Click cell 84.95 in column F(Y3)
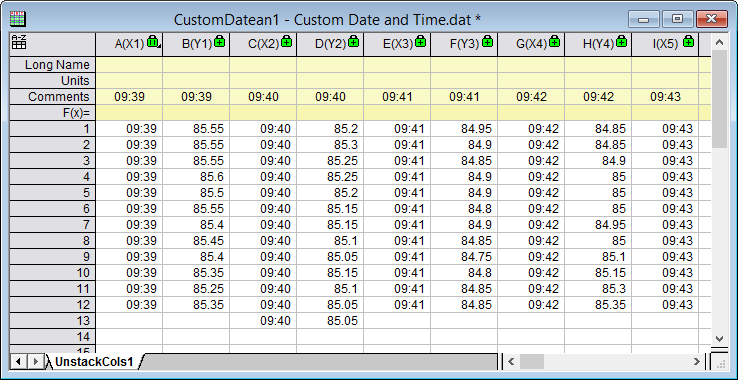The width and height of the screenshot is (738, 380). [x=464, y=129]
